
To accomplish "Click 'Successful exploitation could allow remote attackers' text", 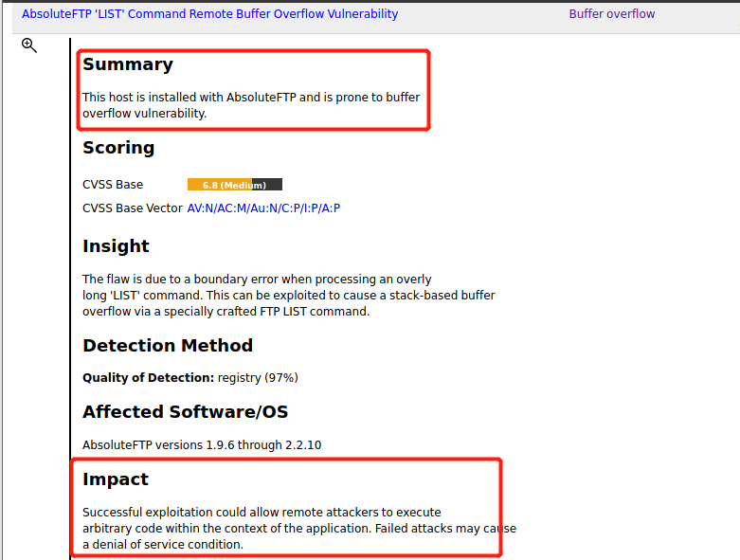I will [262, 513].
